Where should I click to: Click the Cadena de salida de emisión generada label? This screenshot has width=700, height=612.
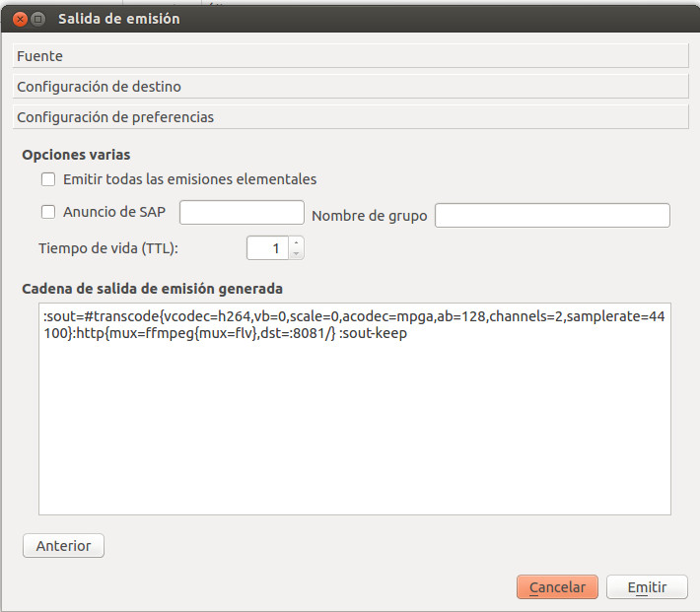click(152, 289)
